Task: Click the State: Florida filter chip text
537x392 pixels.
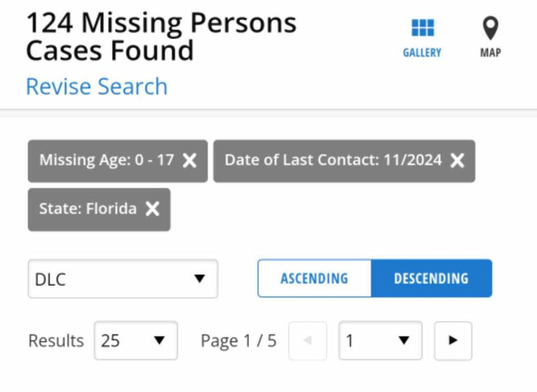Action: [x=88, y=209]
